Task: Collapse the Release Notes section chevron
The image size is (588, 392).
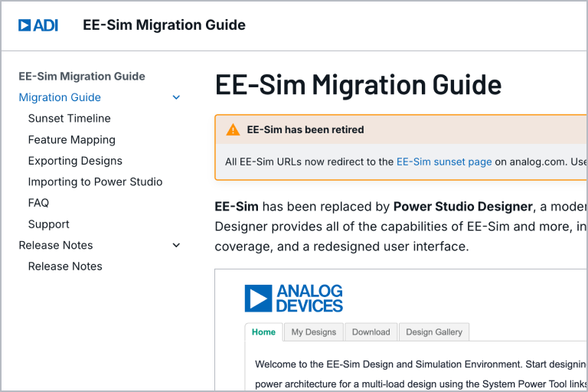Action: (176, 245)
